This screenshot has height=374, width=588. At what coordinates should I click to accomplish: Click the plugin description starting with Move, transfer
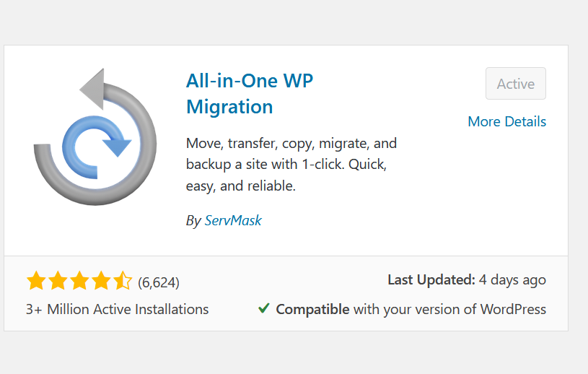coord(291,165)
